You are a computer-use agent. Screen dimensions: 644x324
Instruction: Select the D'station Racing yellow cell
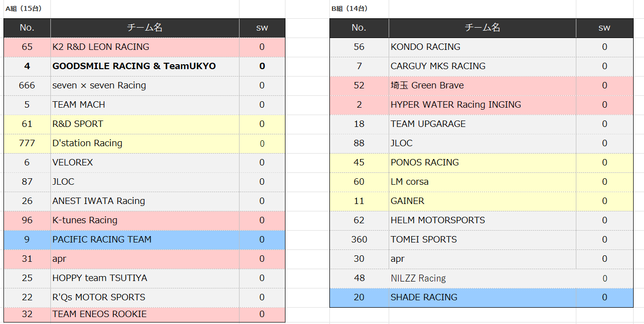tap(87, 143)
